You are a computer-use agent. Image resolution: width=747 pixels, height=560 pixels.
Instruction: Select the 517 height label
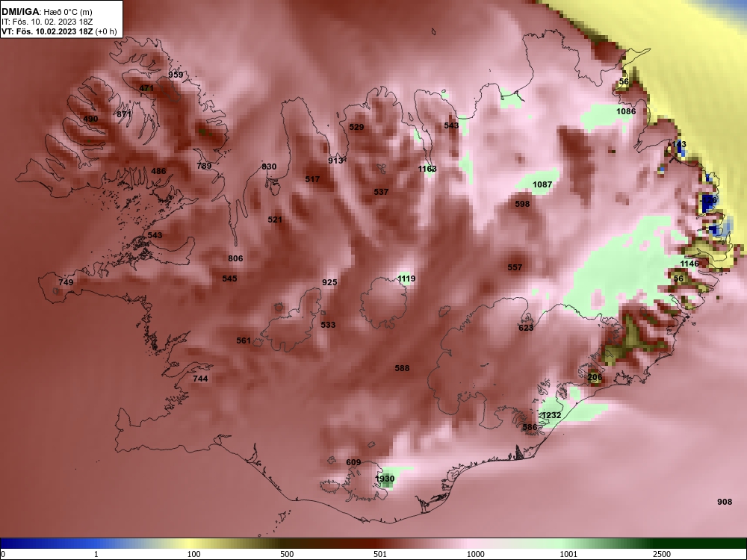pyautogui.click(x=312, y=179)
